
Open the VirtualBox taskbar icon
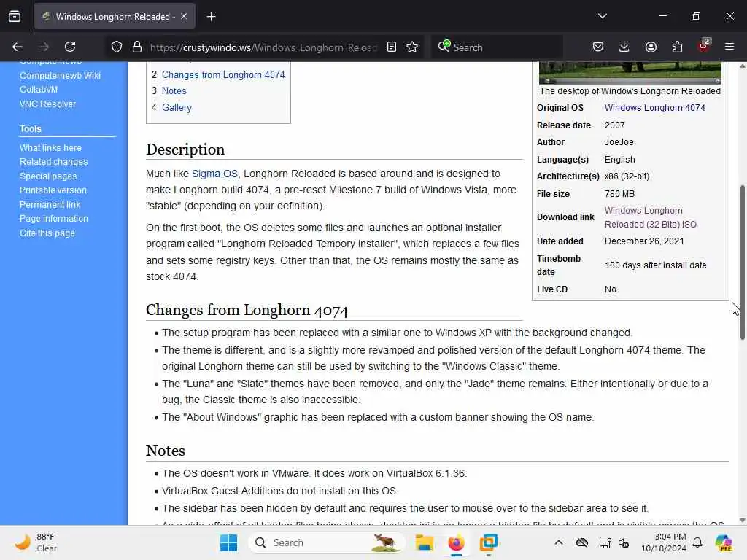[488, 542]
